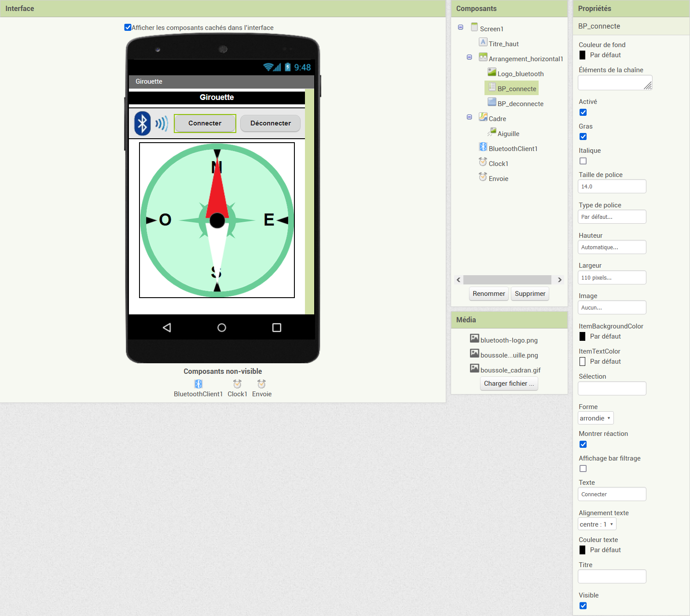Click the Envoie clock icon in component tree
This screenshot has width=690, height=616.
point(483,177)
